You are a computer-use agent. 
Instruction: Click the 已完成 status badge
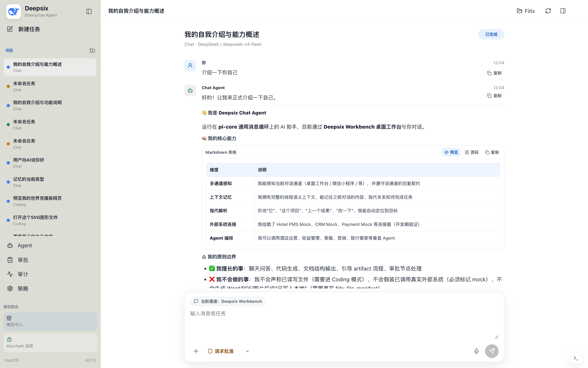click(x=491, y=34)
